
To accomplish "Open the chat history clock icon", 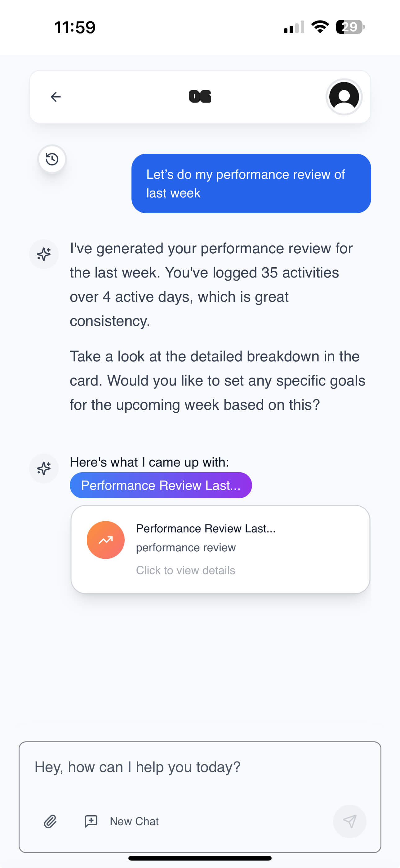I will tap(52, 159).
